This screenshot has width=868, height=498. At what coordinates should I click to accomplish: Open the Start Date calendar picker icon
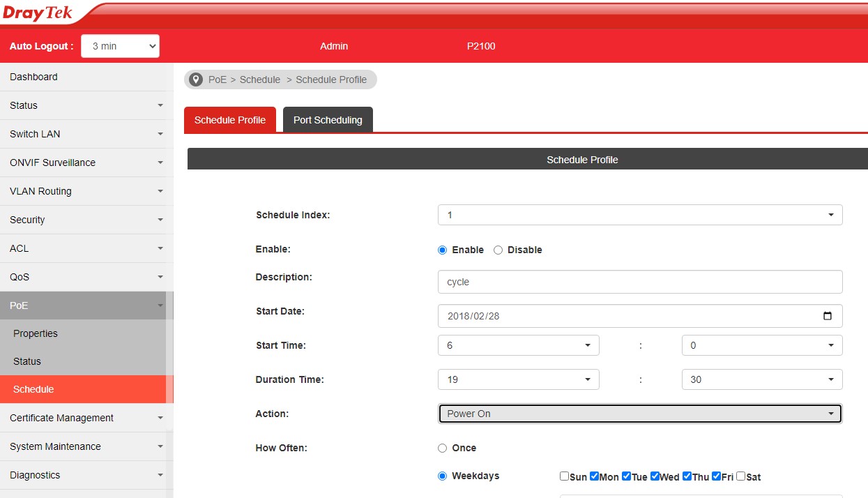(x=828, y=316)
